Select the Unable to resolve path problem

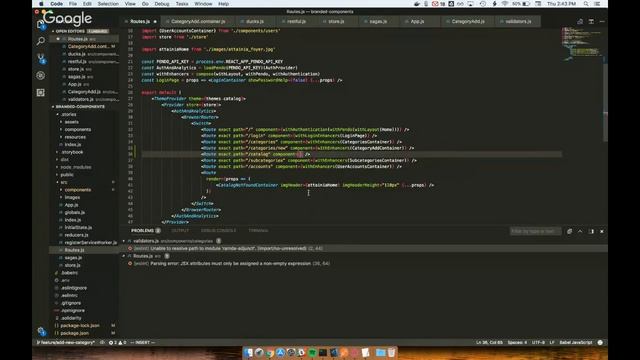tap(228, 248)
